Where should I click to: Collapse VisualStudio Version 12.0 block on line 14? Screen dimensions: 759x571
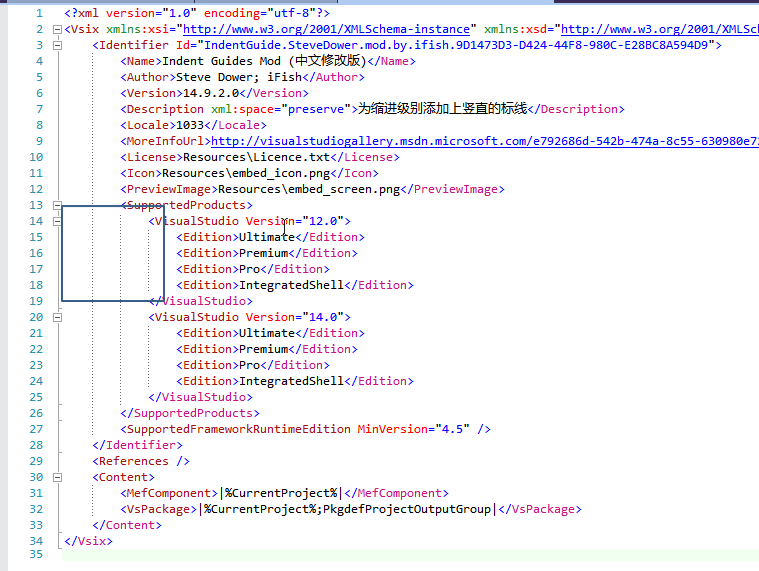click(x=57, y=221)
